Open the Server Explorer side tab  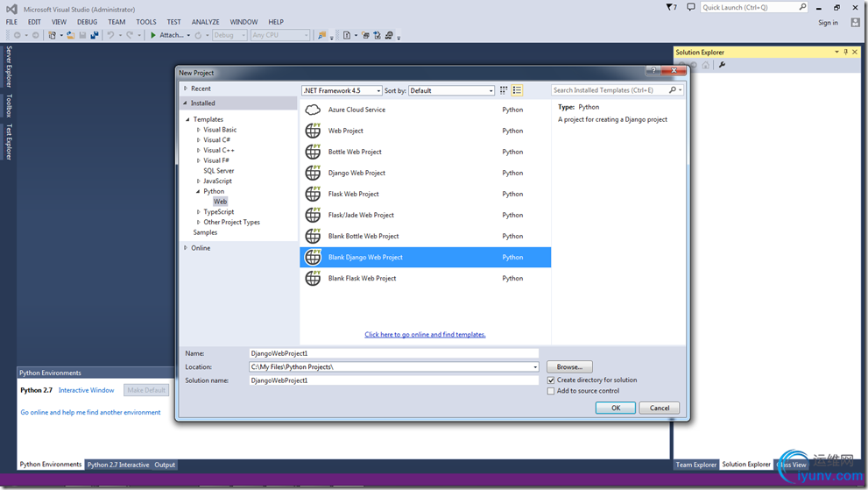(9, 67)
